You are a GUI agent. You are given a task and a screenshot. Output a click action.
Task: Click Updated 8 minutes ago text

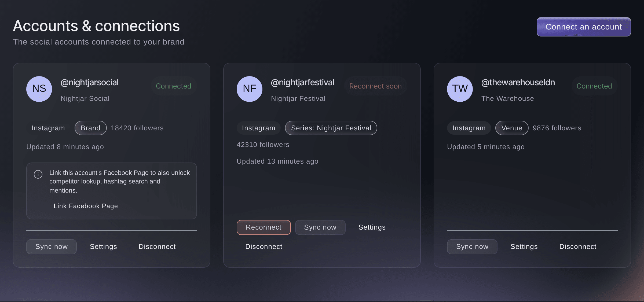[65, 147]
